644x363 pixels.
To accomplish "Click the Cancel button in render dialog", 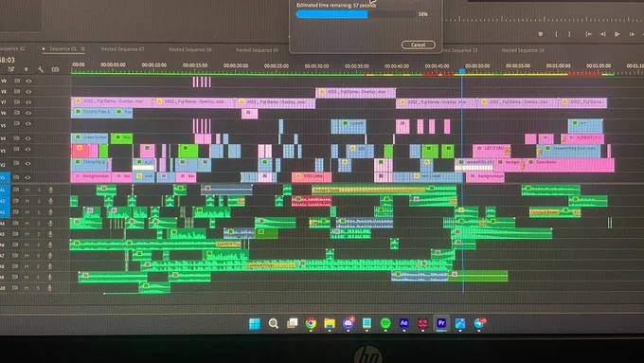I will pyautogui.click(x=418, y=45).
